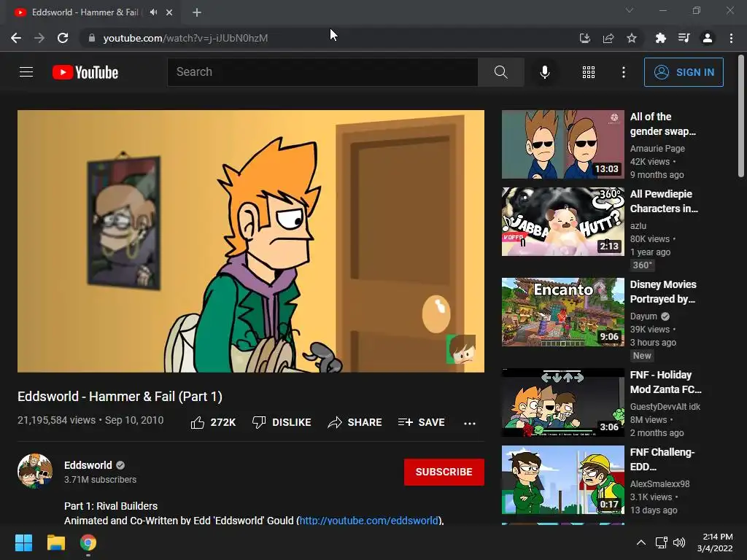The image size is (747, 560).
Task: Click the GuestyDevvAlt idk channel name
Action: 665,407
